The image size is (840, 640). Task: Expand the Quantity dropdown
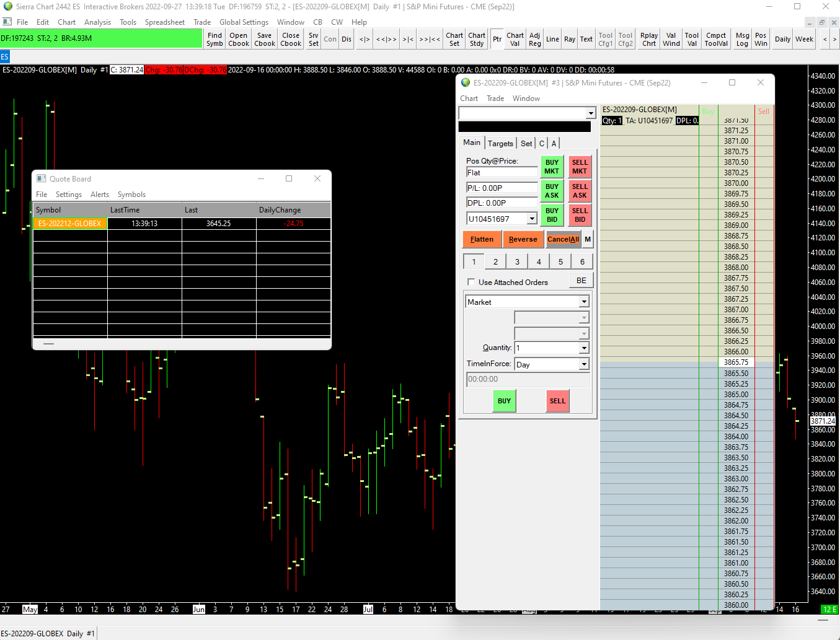coord(584,348)
